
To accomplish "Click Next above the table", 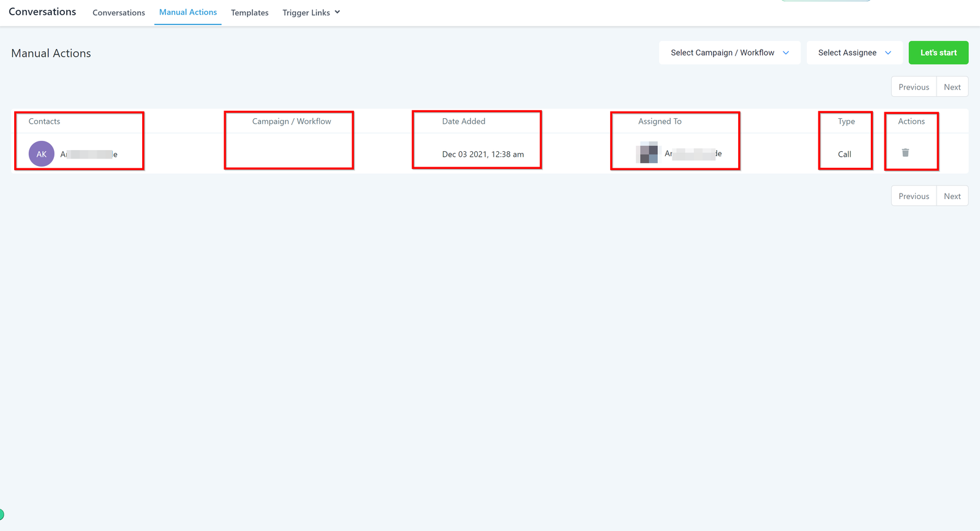I will (x=952, y=87).
